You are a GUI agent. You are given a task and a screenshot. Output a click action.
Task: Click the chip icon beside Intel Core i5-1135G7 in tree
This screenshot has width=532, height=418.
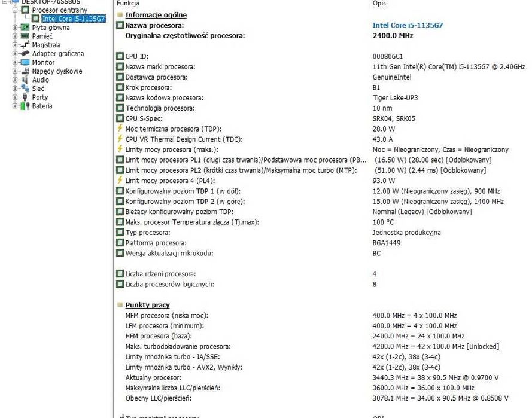pos(36,19)
